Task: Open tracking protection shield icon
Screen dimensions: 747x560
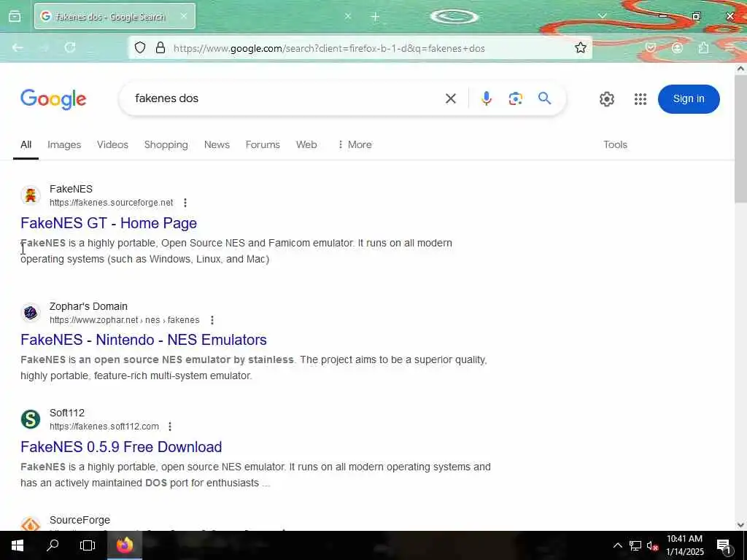Action: 139,47
